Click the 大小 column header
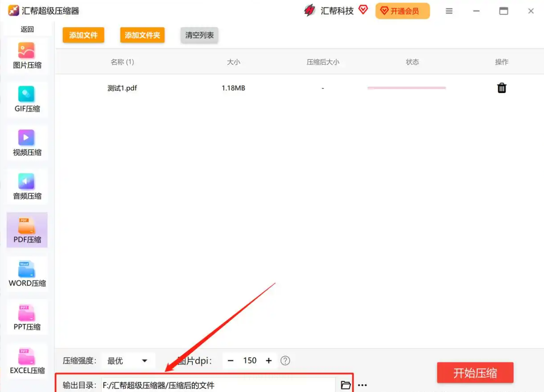 [x=234, y=62]
